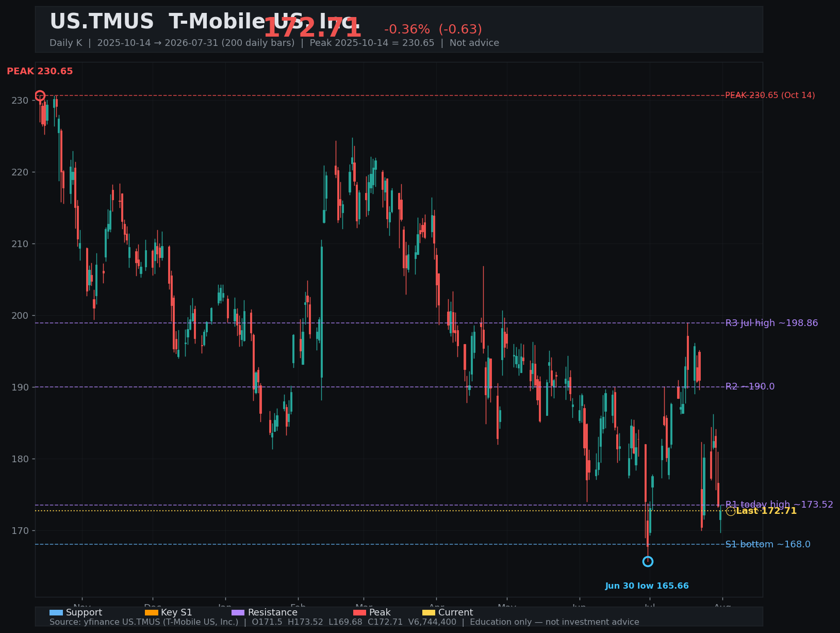
Task: Click the "Source: yfinance US.TMUS" footer line
Action: coord(344,622)
